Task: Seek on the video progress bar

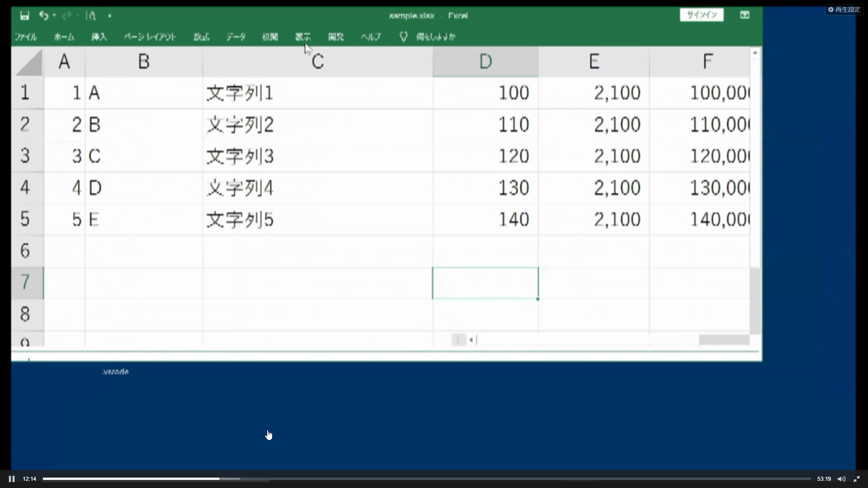Action: (427, 479)
